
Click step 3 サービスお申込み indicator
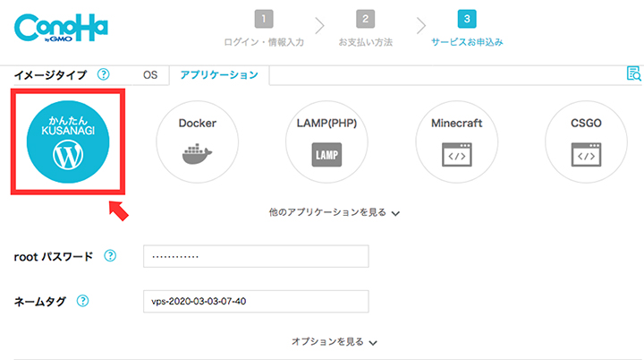pos(467,29)
